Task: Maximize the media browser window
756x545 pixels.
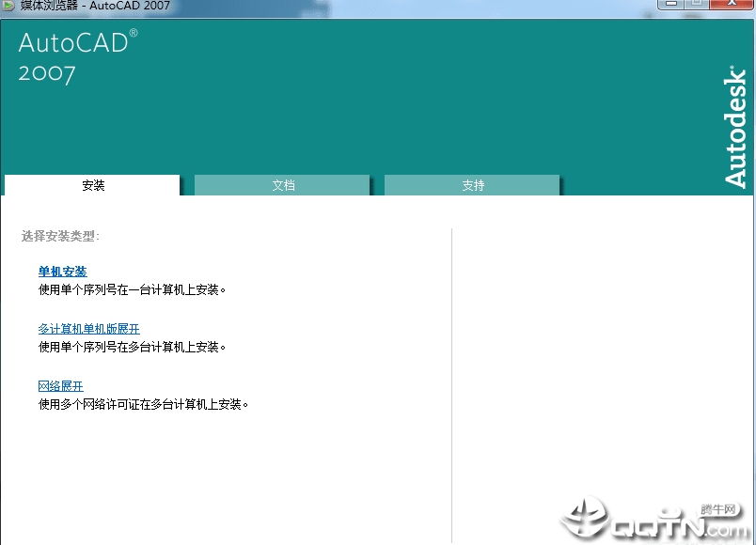Action: [696, 4]
